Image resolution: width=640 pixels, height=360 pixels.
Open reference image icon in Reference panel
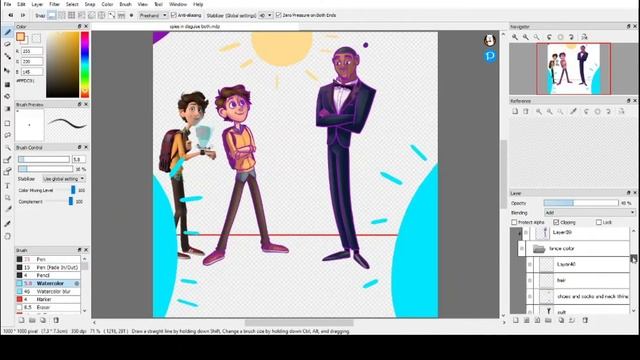515,111
